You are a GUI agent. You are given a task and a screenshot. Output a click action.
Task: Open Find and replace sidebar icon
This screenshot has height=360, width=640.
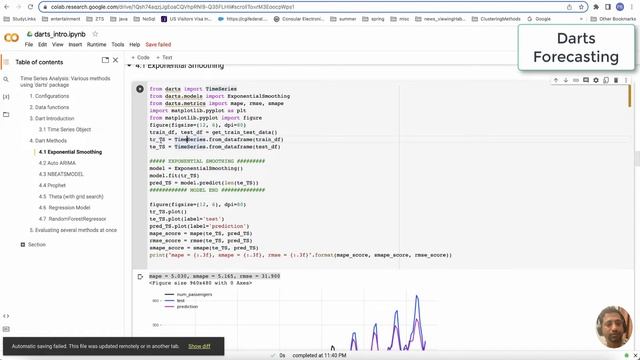click(x=6, y=79)
